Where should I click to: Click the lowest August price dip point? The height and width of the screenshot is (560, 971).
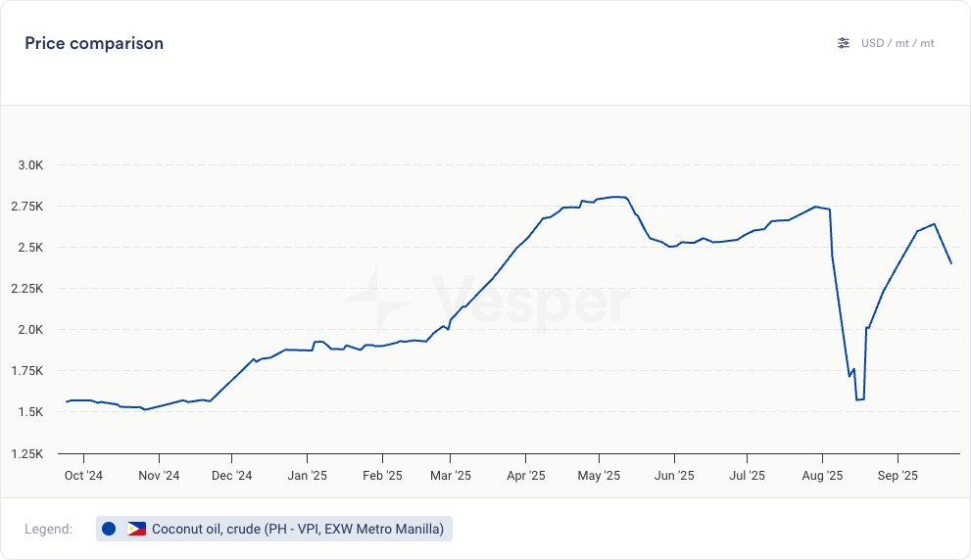pos(858,399)
